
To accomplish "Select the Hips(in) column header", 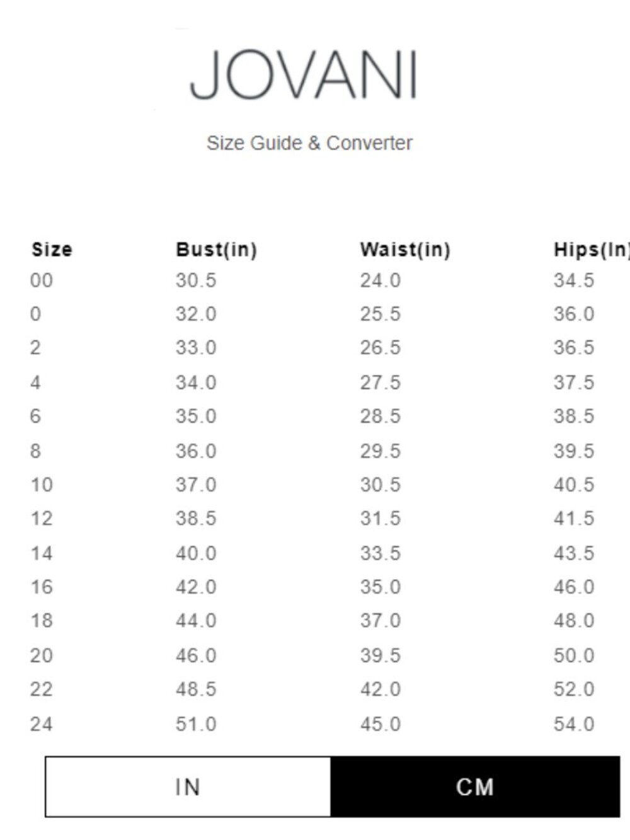I will pyautogui.click(x=591, y=250).
